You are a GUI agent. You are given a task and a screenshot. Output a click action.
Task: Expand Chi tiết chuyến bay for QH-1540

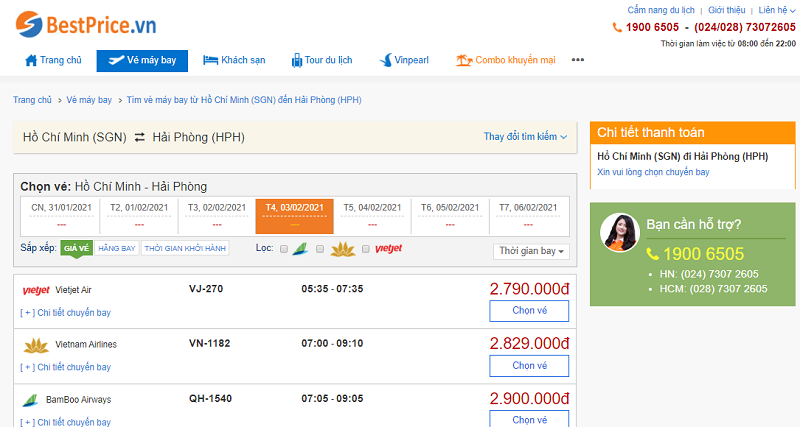pos(65,422)
